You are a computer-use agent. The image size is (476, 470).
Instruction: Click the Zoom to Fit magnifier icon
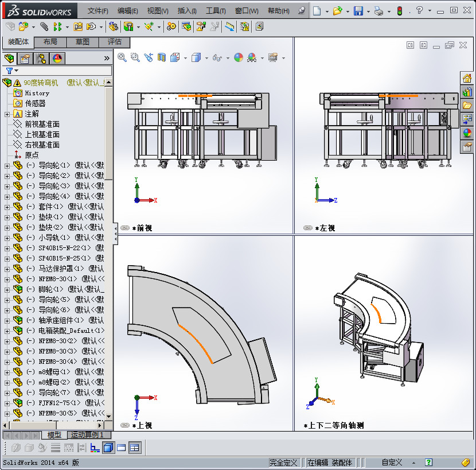coord(122,57)
